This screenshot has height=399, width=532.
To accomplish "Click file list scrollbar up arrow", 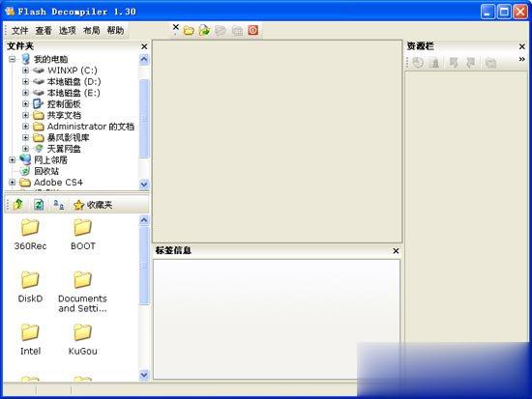I will [144, 220].
